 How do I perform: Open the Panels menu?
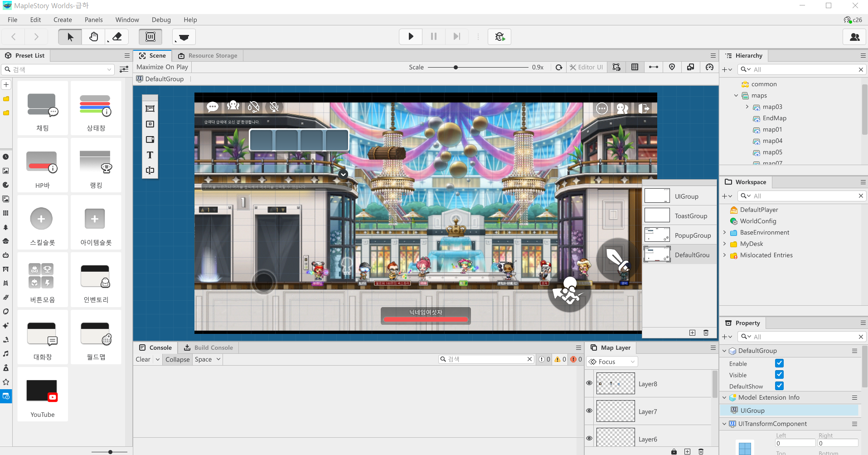click(x=94, y=20)
